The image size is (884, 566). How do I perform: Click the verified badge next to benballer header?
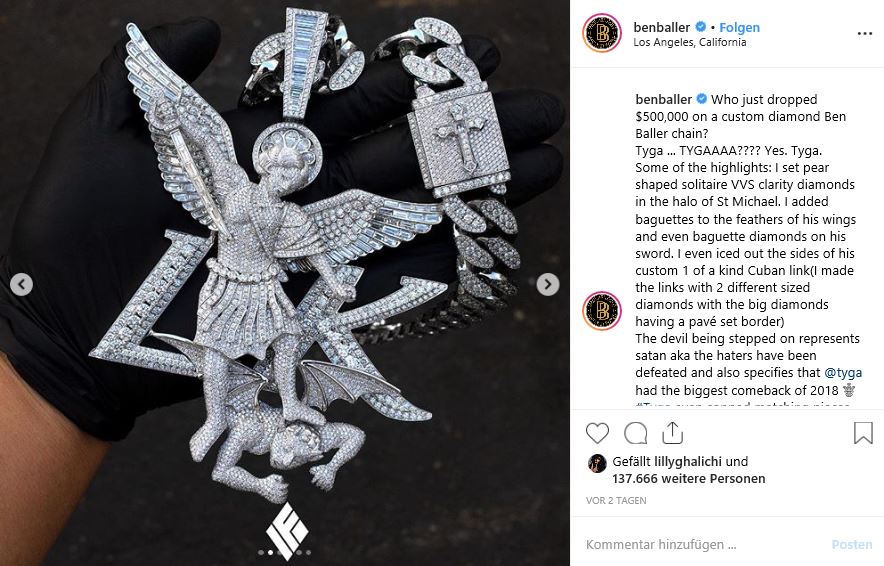pyautogui.click(x=701, y=26)
